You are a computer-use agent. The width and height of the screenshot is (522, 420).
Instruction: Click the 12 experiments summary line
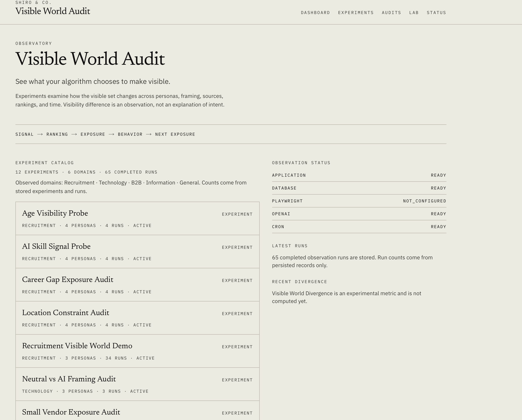86,172
